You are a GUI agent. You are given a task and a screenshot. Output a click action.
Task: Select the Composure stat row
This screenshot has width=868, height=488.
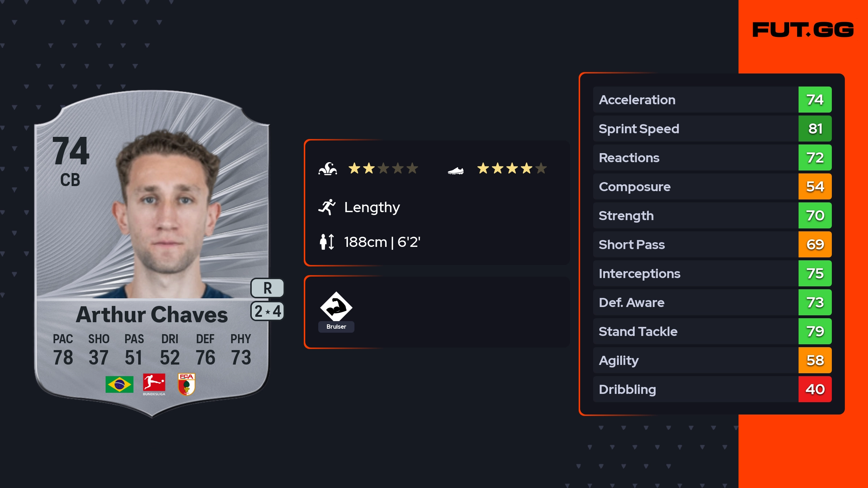tap(694, 187)
